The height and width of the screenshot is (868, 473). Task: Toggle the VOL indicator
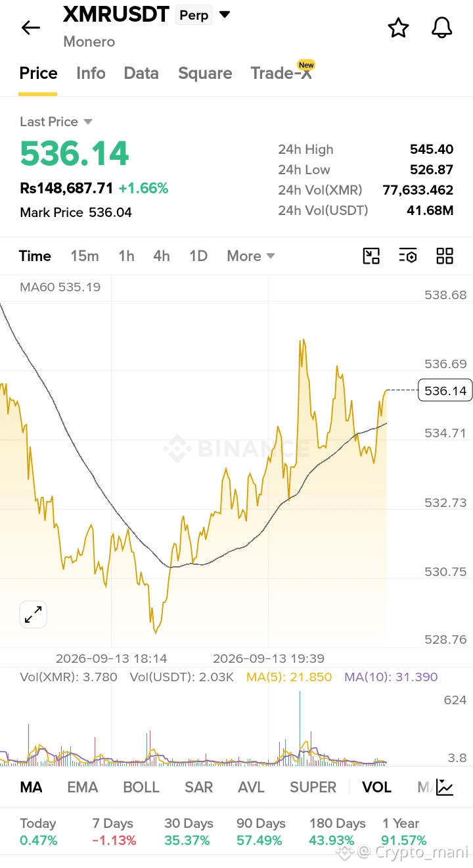pyautogui.click(x=376, y=787)
